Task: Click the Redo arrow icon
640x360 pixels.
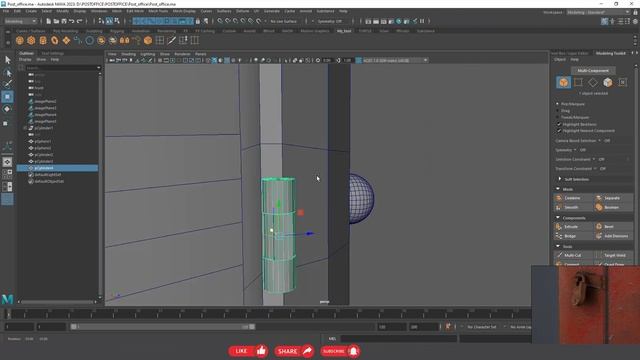Action: (x=80, y=21)
